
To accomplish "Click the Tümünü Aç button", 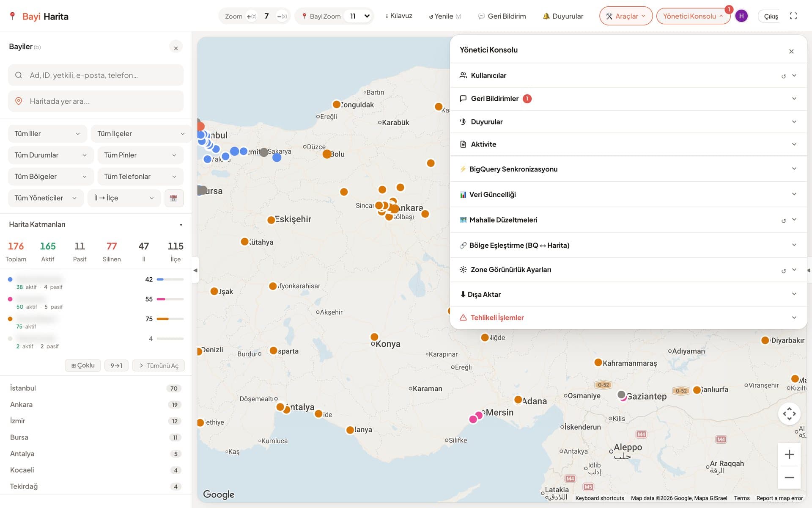I will [x=159, y=366].
